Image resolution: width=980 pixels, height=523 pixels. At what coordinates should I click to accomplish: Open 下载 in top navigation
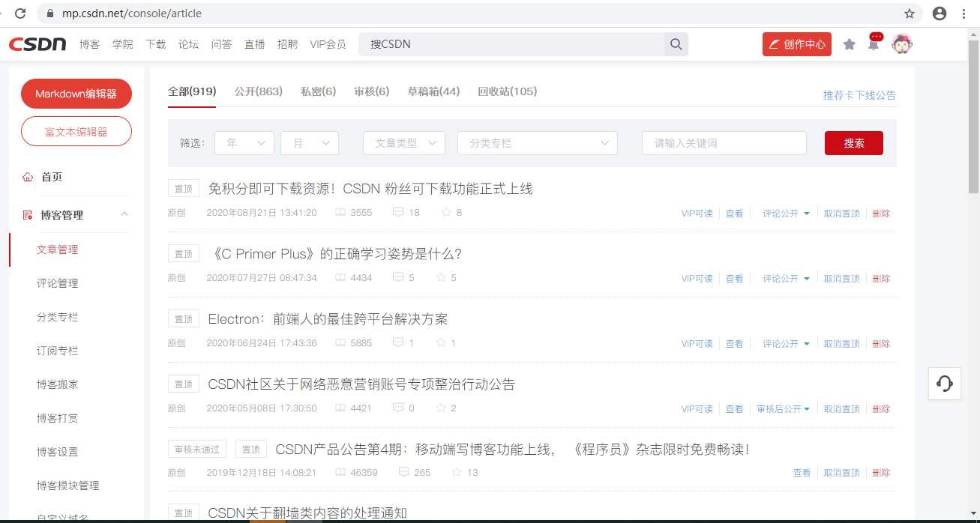click(x=155, y=44)
